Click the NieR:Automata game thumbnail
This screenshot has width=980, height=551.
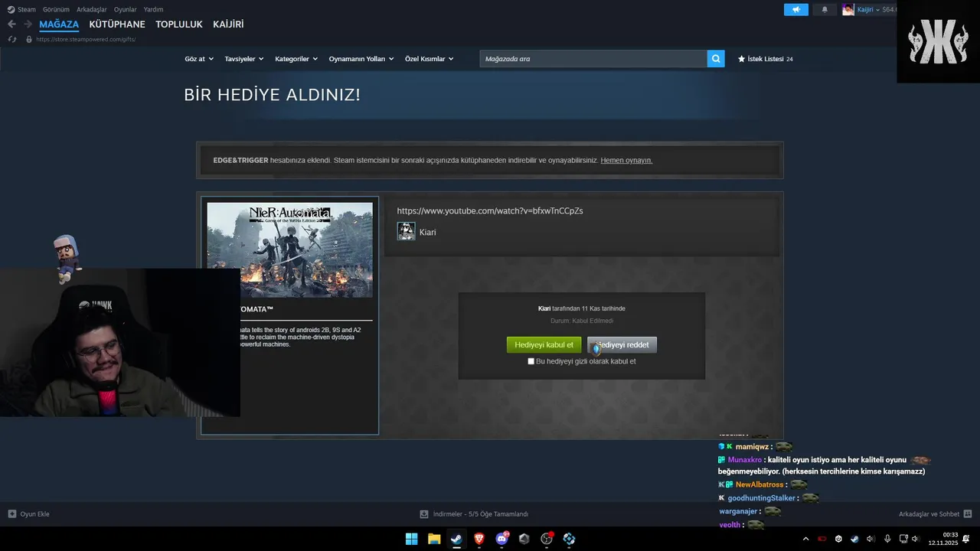[x=289, y=249]
